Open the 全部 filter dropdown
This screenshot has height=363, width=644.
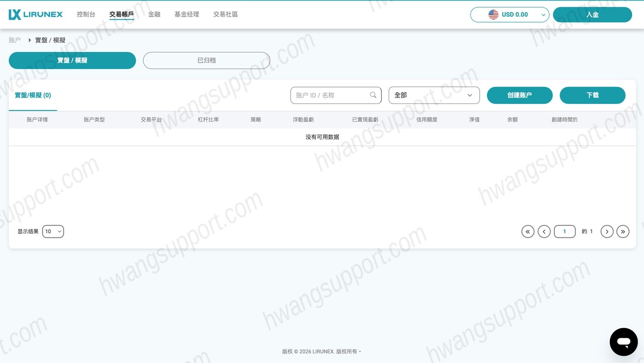434,95
